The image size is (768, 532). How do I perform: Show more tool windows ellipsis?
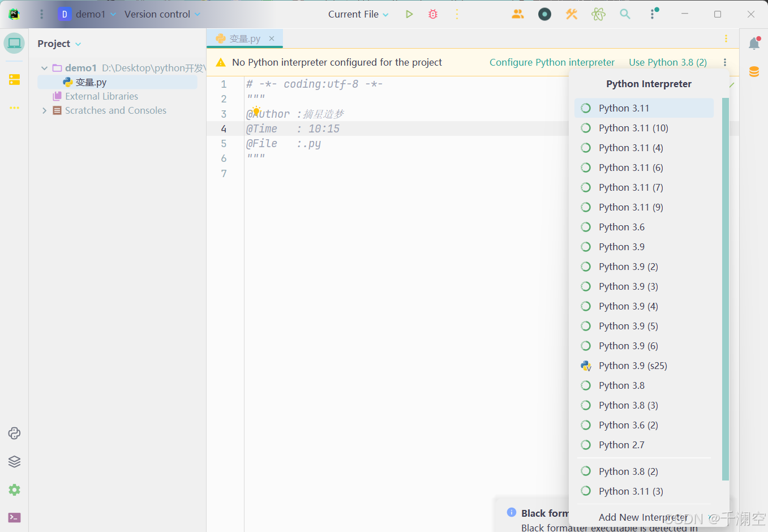[x=14, y=108]
